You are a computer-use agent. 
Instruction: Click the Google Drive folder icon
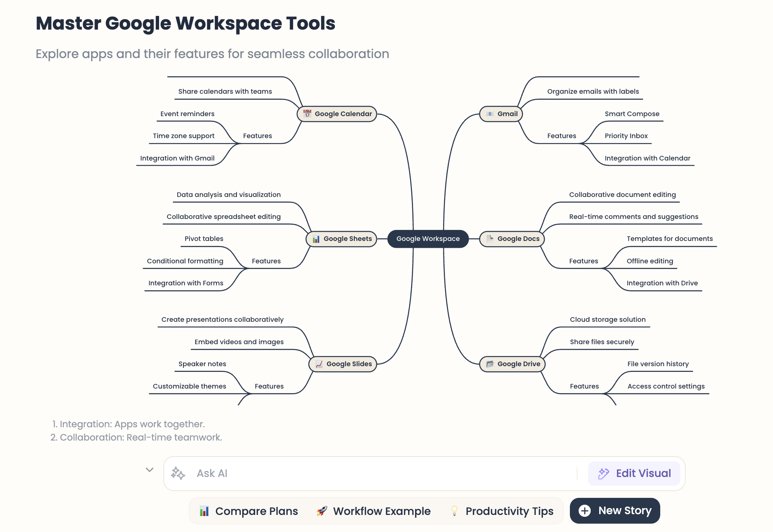pyautogui.click(x=490, y=364)
